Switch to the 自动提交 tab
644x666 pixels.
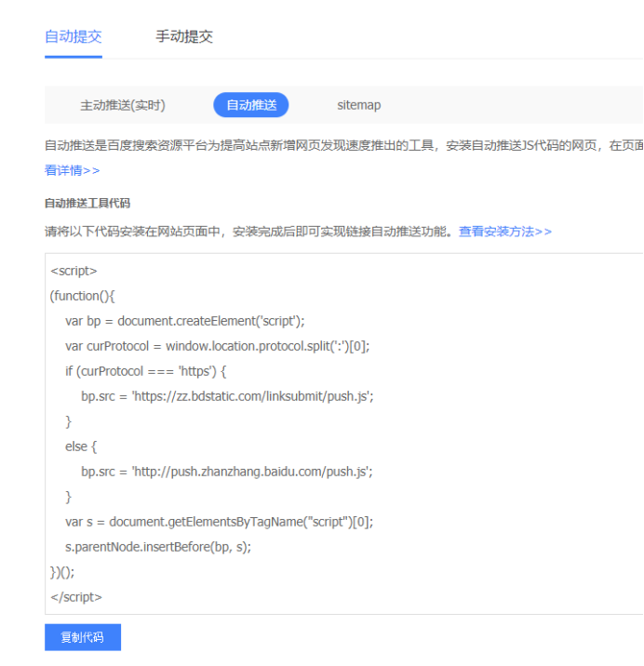click(x=74, y=37)
